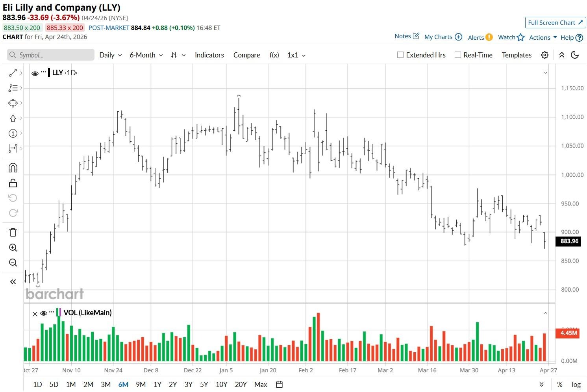Open LLY series more options
The image size is (587, 392).
43,72
